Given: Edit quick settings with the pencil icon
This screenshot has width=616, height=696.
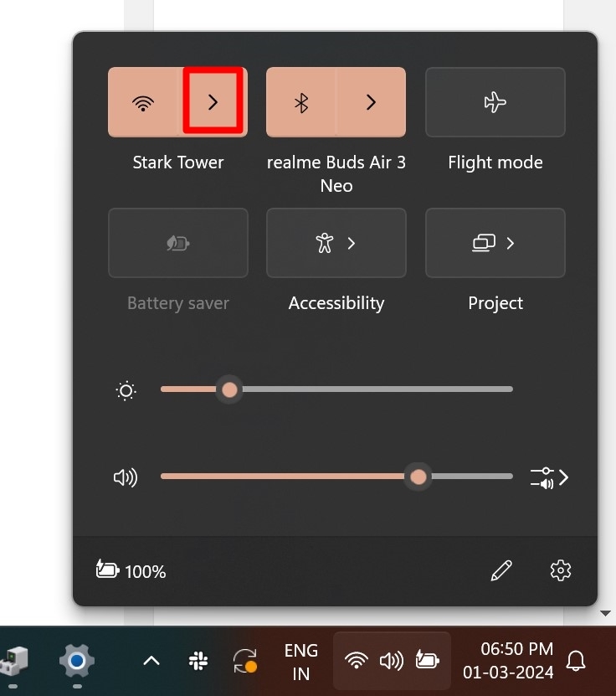Looking at the screenshot, I should (500, 570).
